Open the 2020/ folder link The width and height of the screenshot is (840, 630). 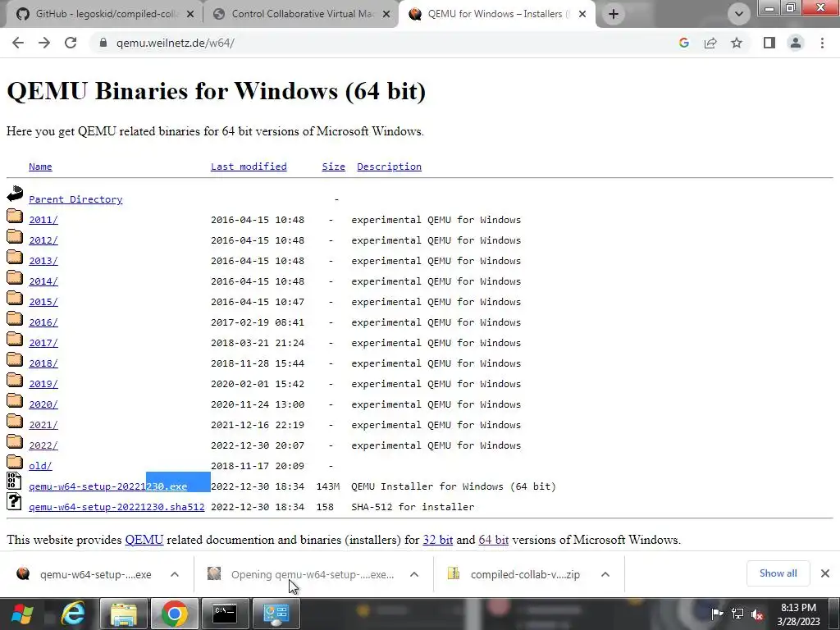coord(43,404)
